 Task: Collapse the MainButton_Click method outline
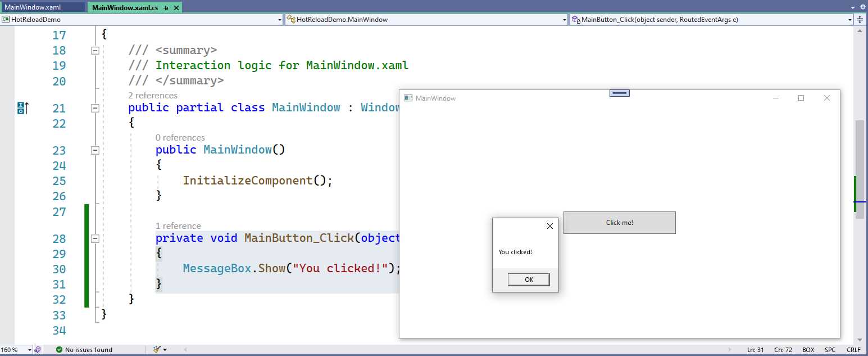(x=96, y=238)
